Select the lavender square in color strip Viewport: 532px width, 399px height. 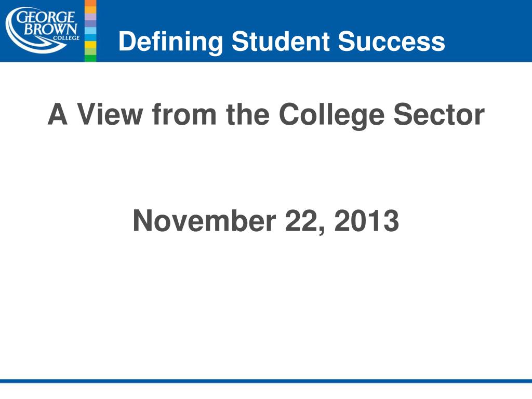90,17
